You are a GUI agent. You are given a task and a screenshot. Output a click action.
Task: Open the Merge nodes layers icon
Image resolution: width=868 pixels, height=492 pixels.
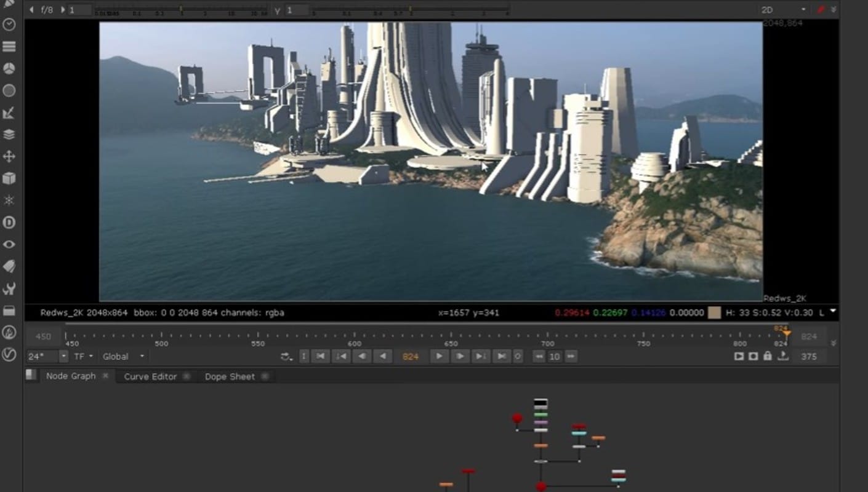(x=9, y=134)
